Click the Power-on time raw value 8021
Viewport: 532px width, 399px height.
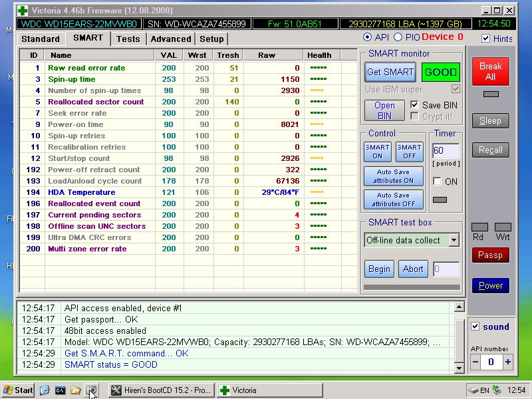290,124
